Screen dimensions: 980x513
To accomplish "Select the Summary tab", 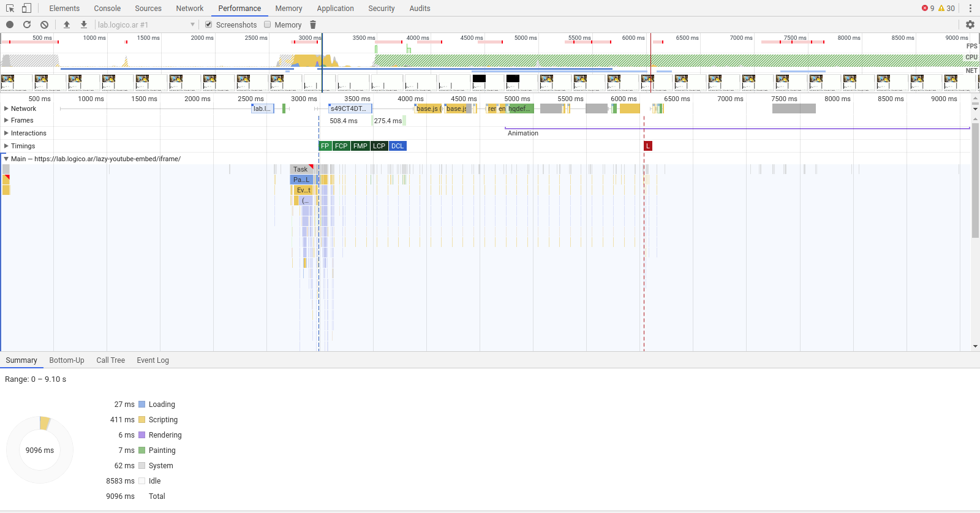I will (x=21, y=360).
